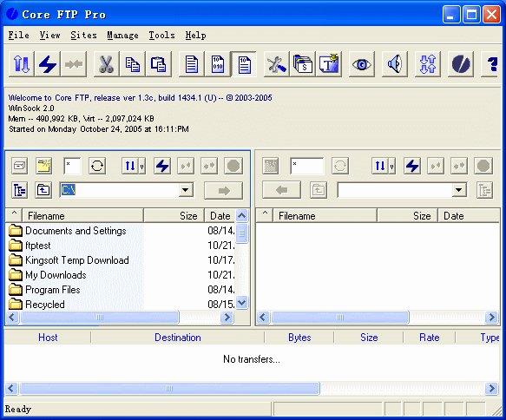Select the Program Files folder
Screen dimensions: 506x420
tap(53, 290)
